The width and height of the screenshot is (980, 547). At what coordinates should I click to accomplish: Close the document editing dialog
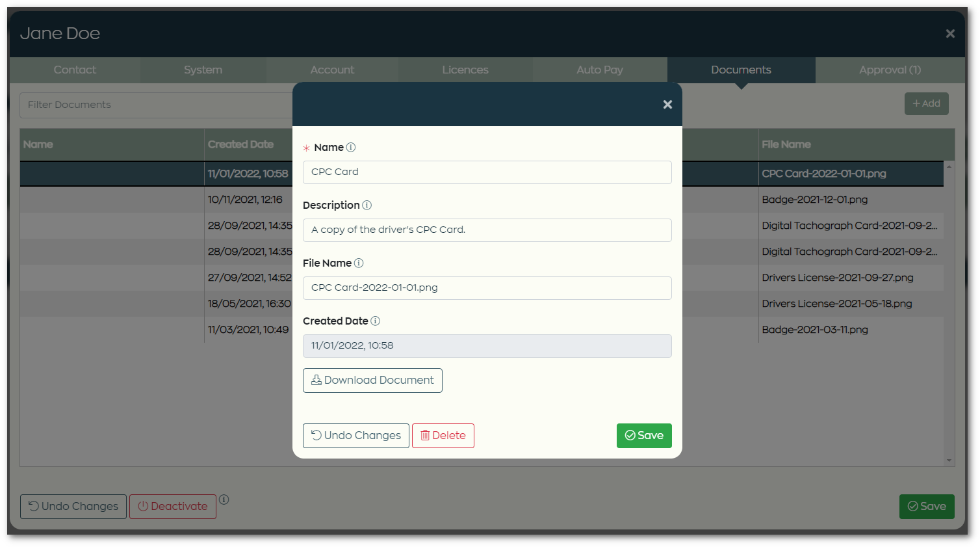667,104
